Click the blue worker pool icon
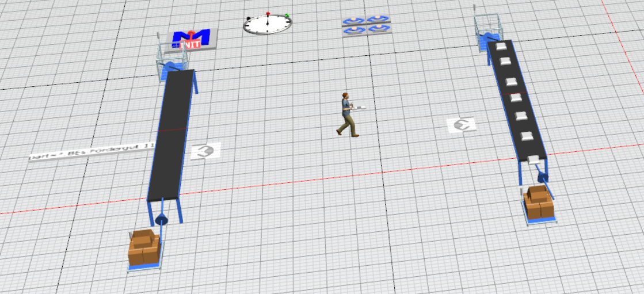The width and height of the screenshot is (644, 294). (x=367, y=25)
